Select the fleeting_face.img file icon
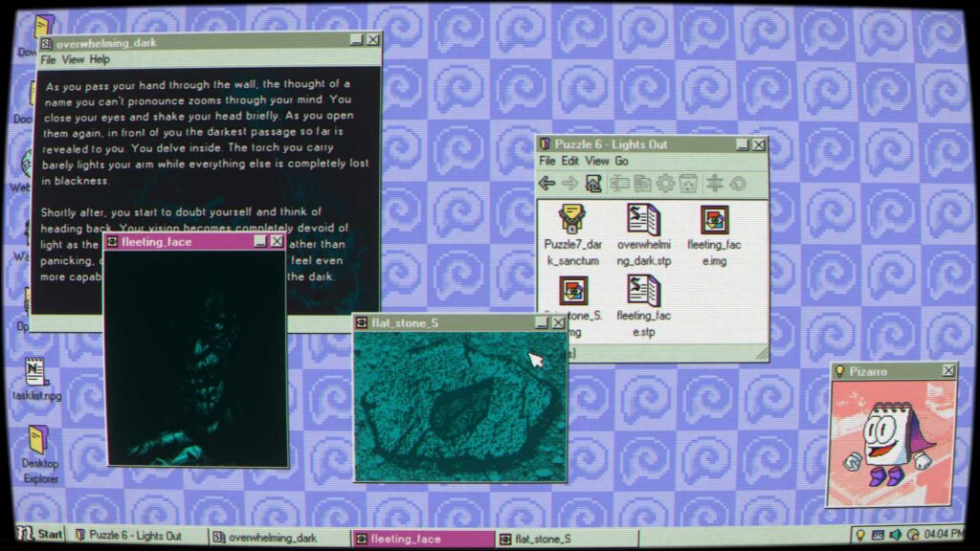The height and width of the screenshot is (551, 980). tap(714, 221)
